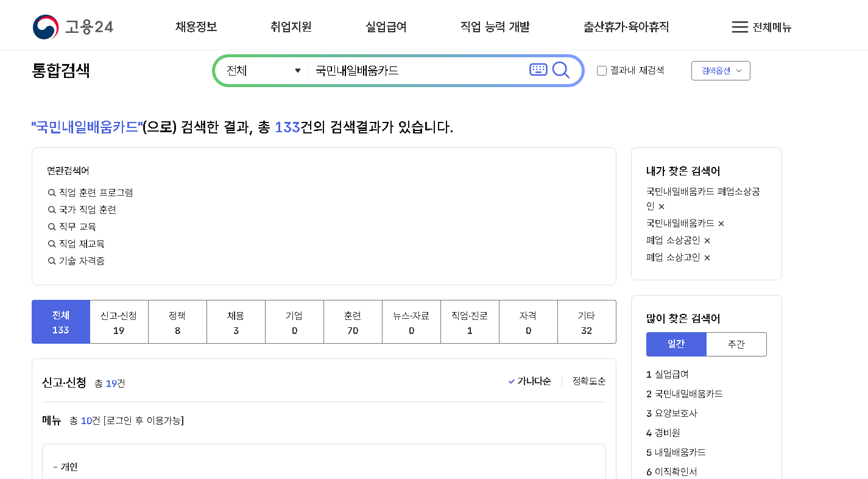Select the 자격 0 tab
This screenshot has height=479, width=868.
tap(528, 322)
